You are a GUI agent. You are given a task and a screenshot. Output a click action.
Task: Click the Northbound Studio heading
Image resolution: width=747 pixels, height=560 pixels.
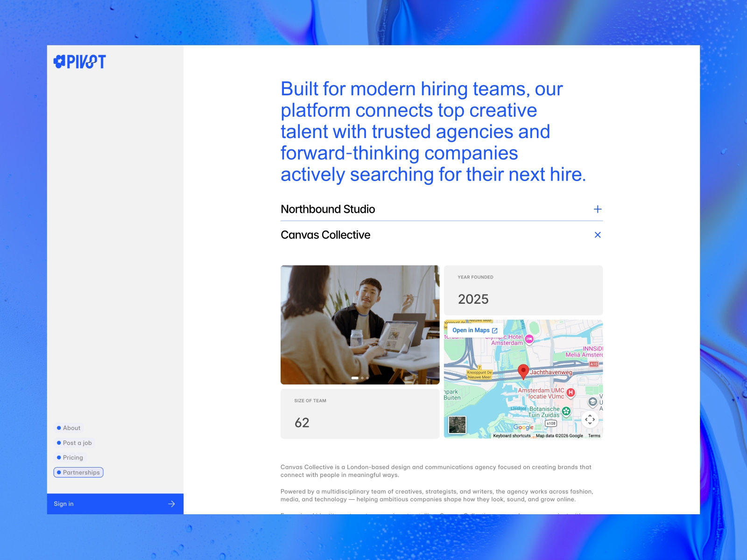[x=328, y=209]
